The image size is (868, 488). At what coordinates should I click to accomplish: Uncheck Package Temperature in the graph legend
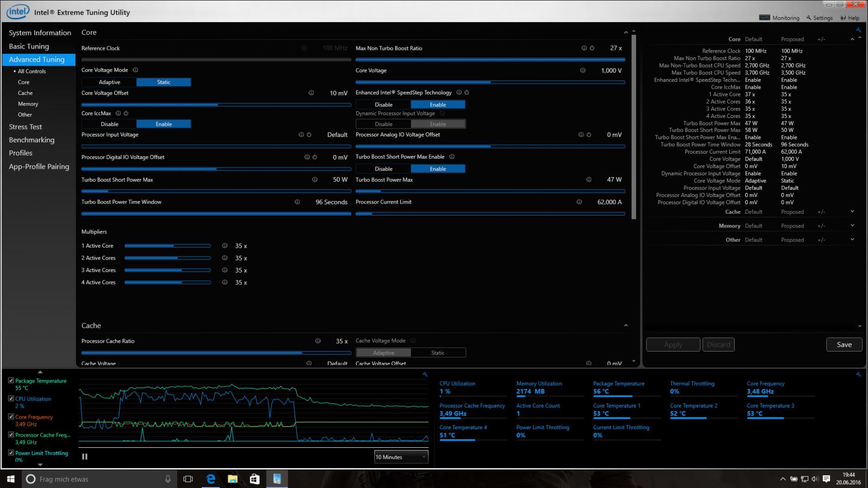click(11, 380)
